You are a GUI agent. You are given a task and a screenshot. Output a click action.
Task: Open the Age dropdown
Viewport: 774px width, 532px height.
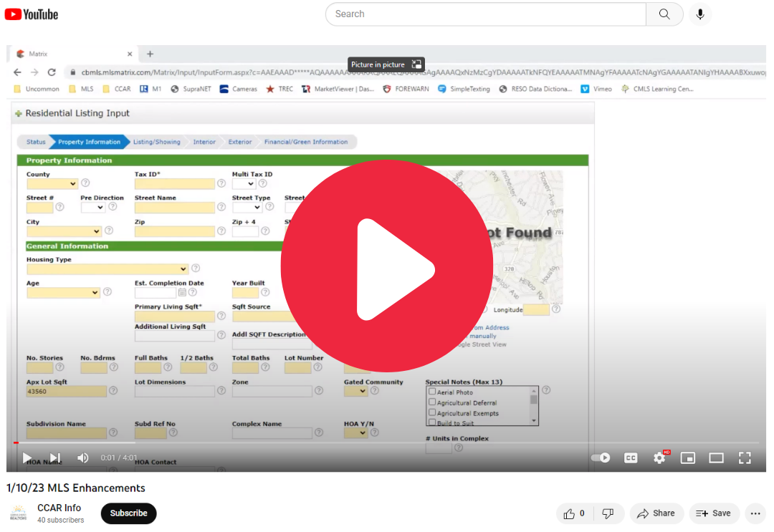63,293
